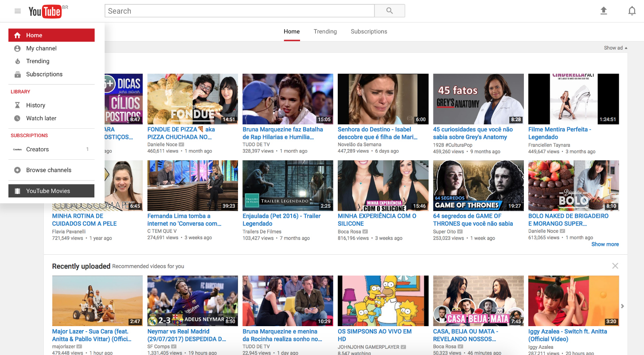Screen dimensions: 644x355
Task: Switch to the Trending tab
Action: pyautogui.click(x=325, y=32)
